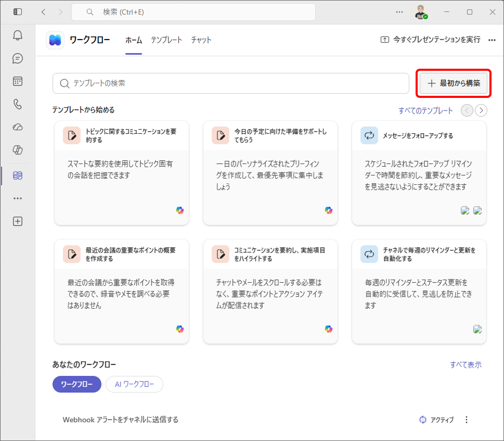Screen dimensions: 504x441
Task: Click 最近の会議から重要なポイントを取得 description text
Action: (x=121, y=294)
